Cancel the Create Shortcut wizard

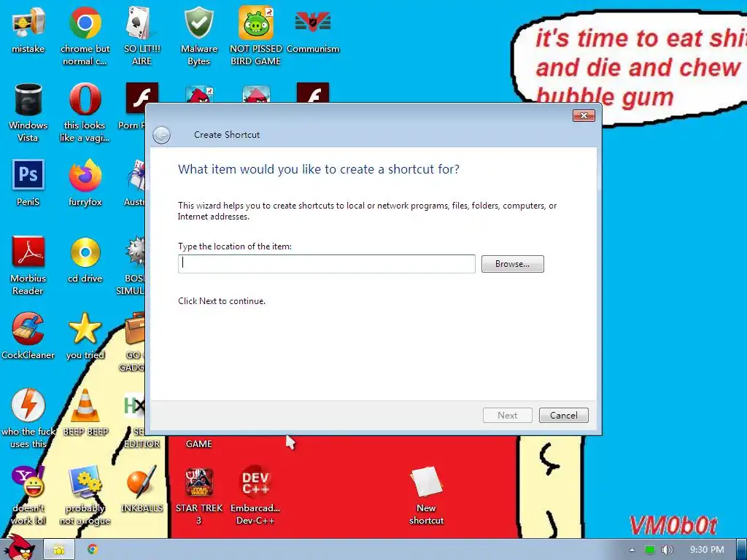point(564,415)
